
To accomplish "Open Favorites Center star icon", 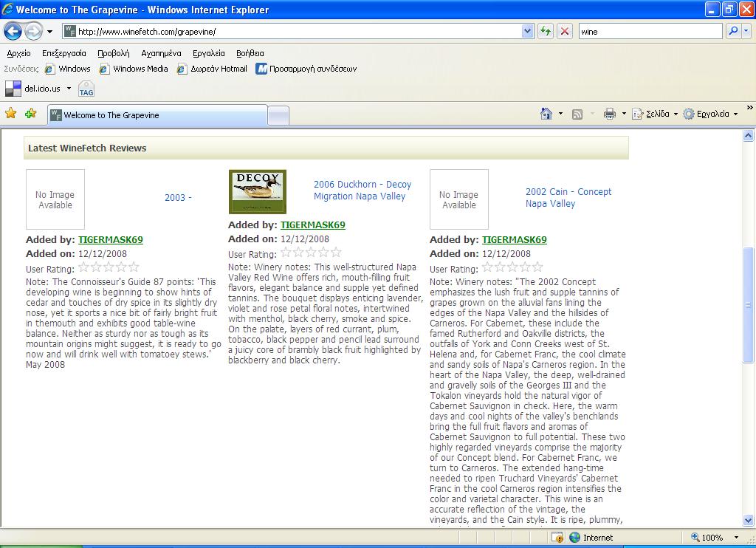I will (x=10, y=113).
